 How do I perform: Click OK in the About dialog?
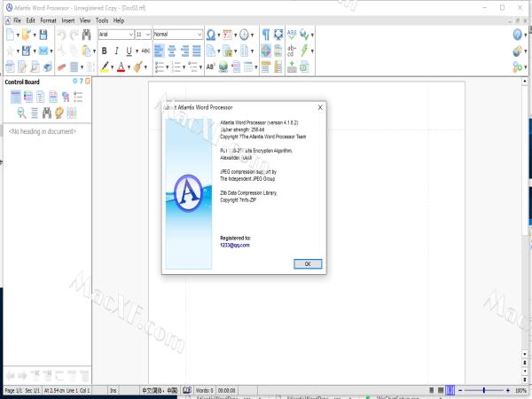tap(308, 263)
